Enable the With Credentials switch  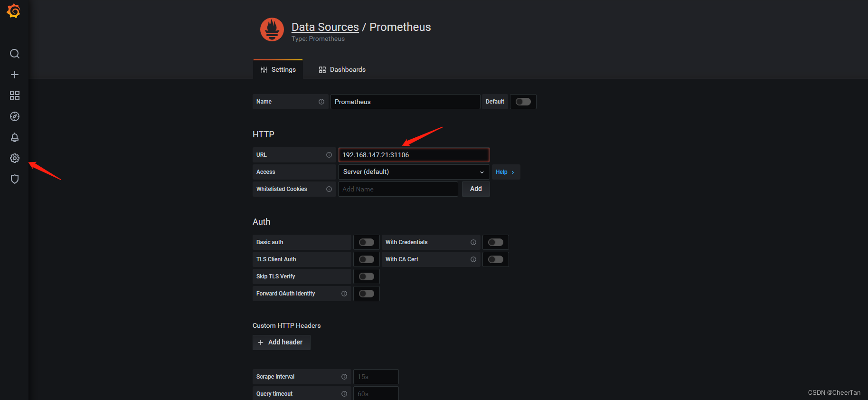click(496, 242)
